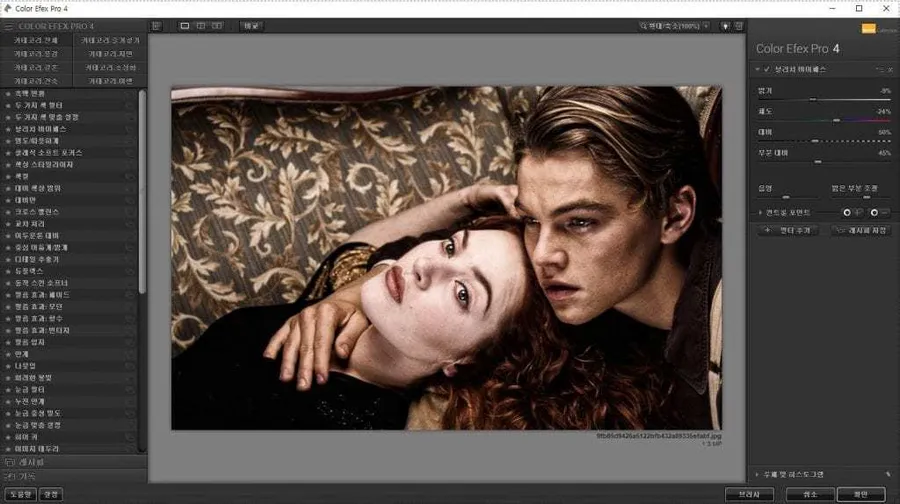Toggle favorite star for 이미지 테두리
This screenshot has width=900, height=504.
pyautogui.click(x=8, y=449)
